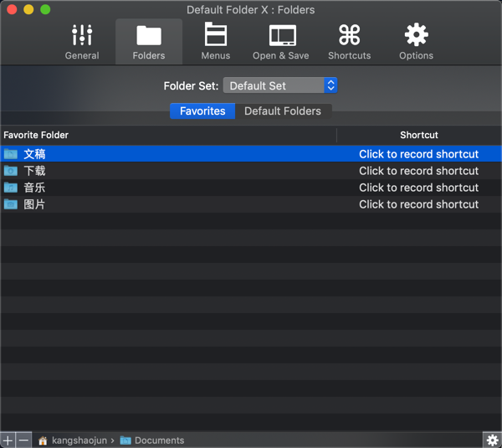This screenshot has height=448, width=502.
Task: Click the Favorite Folder column header
Action: click(168, 135)
